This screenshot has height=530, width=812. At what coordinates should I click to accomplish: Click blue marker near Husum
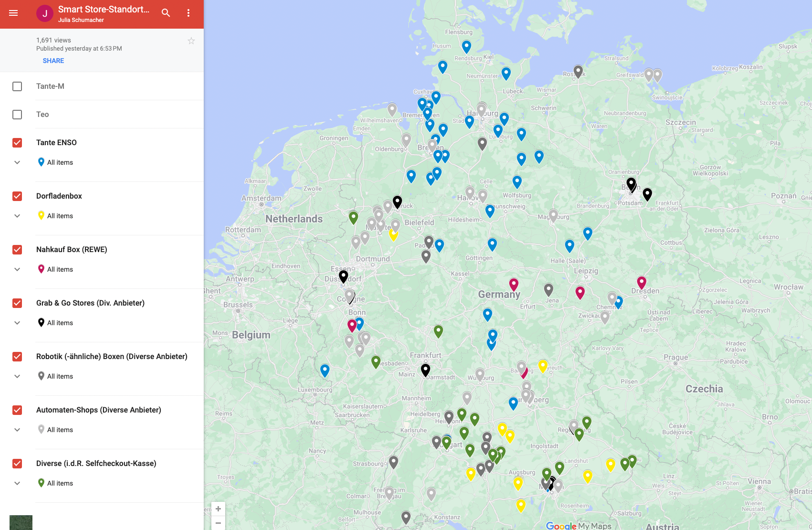pos(443,67)
